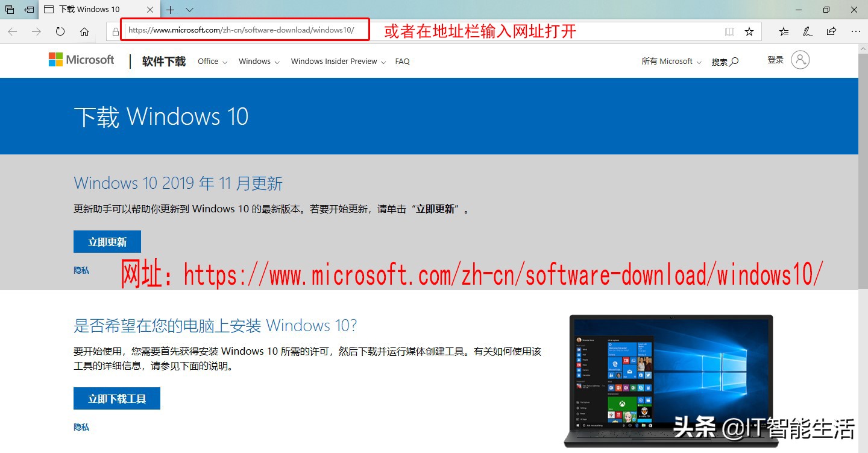Add this page to favorites
The image size is (868, 453).
(749, 31)
